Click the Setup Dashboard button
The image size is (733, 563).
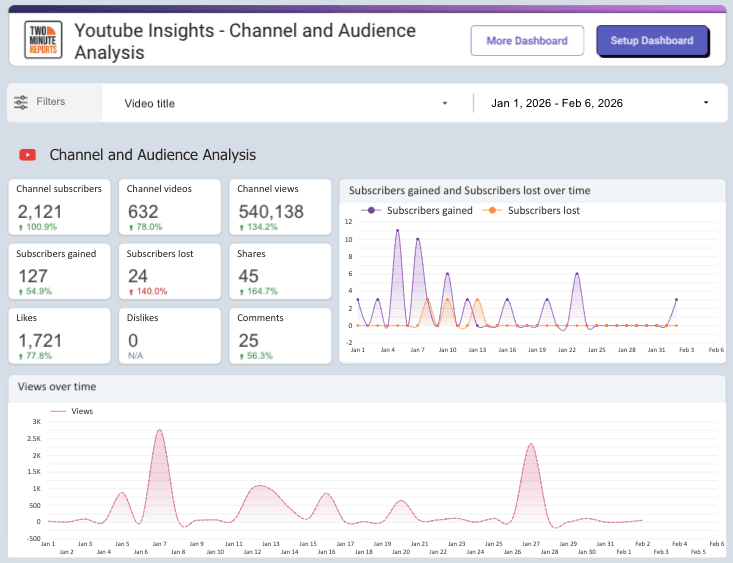click(x=652, y=41)
